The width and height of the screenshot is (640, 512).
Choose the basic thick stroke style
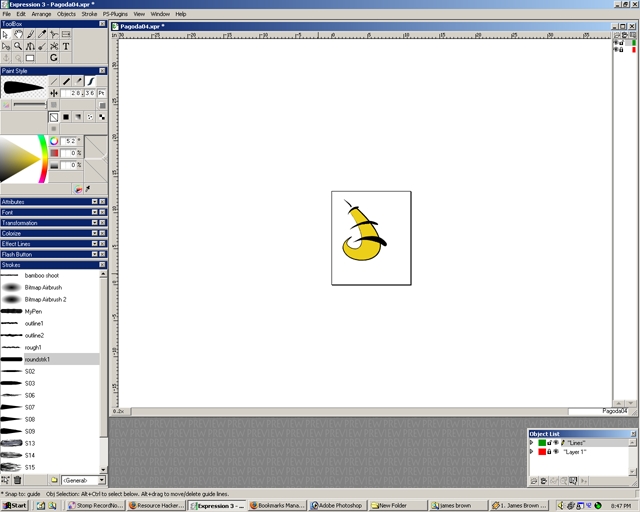coord(66,81)
